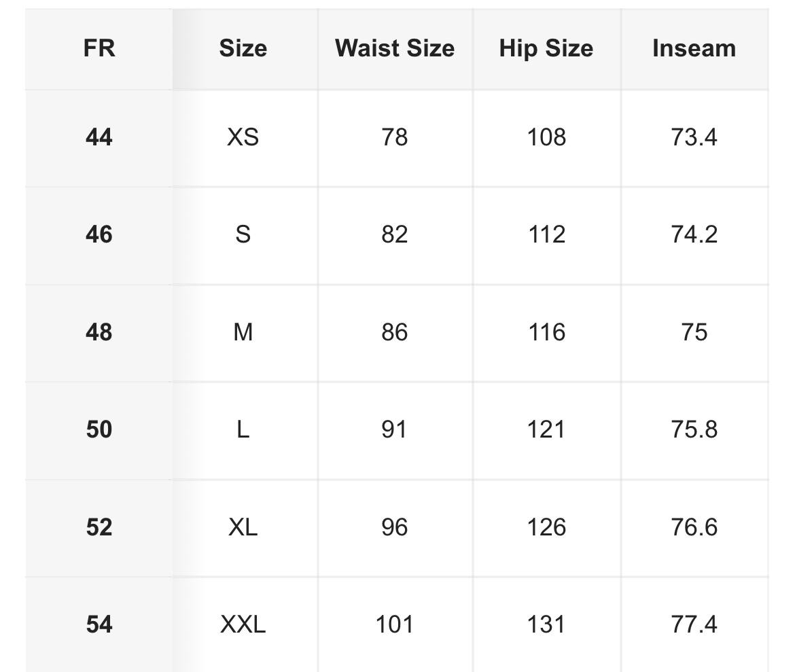Viewport: 795px width, 672px height.
Task: Click the Size column header
Action: coord(245,49)
